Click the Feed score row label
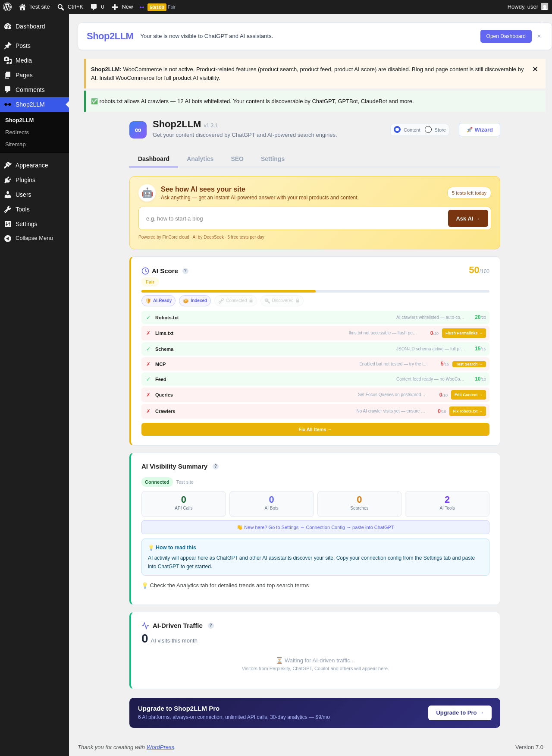This screenshot has height=756, width=552. click(x=161, y=379)
